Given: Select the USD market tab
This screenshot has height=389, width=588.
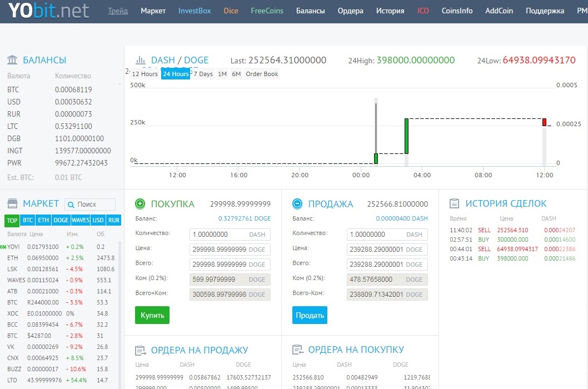Looking at the screenshot, I should [98, 220].
